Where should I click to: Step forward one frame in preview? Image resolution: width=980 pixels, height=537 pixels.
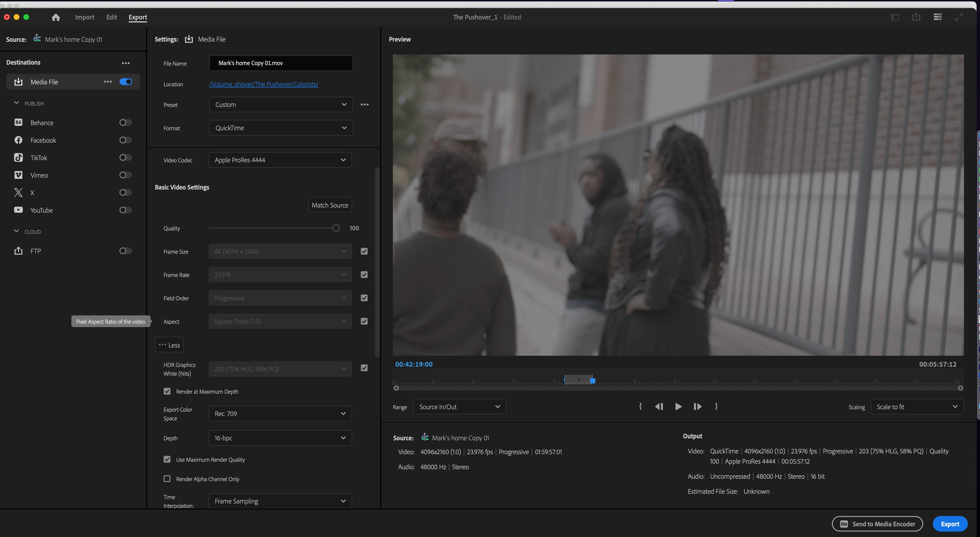(697, 407)
